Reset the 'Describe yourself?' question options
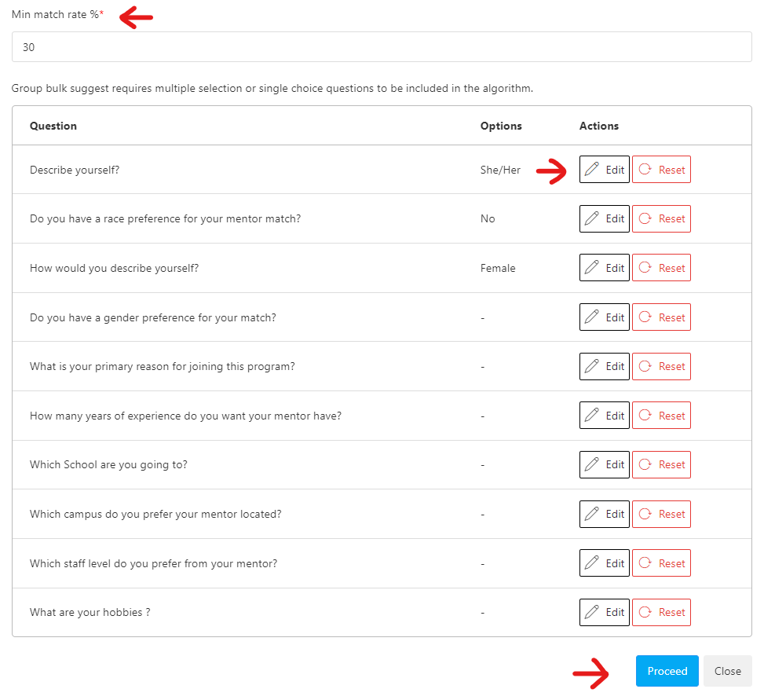 click(661, 170)
